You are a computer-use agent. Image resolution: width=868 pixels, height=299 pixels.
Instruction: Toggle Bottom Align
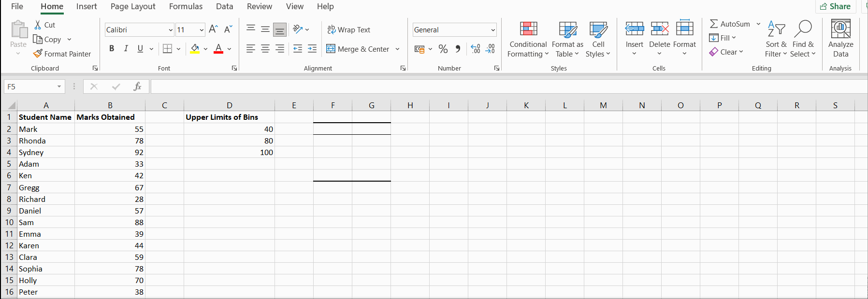(280, 29)
